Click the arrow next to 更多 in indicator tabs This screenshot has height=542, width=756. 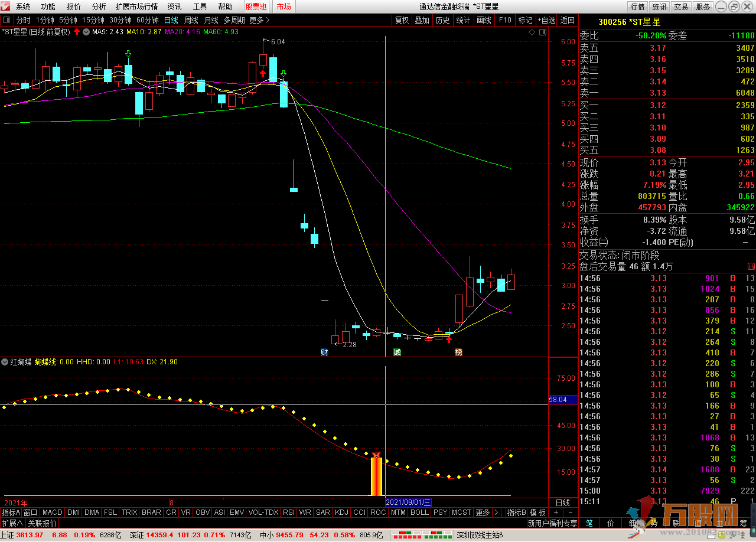pos(497,512)
